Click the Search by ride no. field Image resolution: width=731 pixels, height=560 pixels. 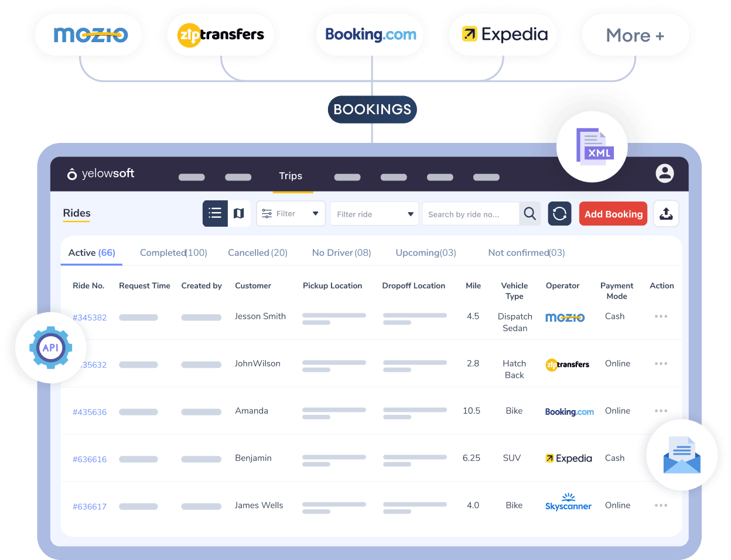point(470,214)
